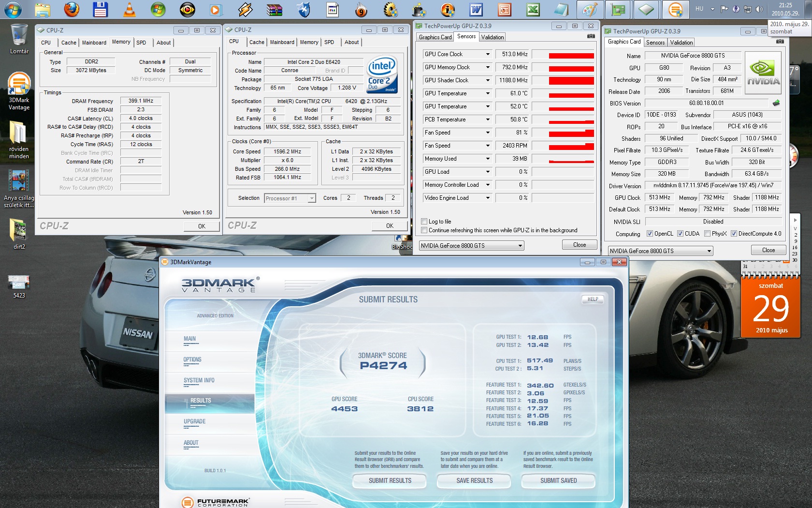The image size is (812, 508).
Task: Open HELP in 3DMark Vantage
Action: click(x=593, y=299)
